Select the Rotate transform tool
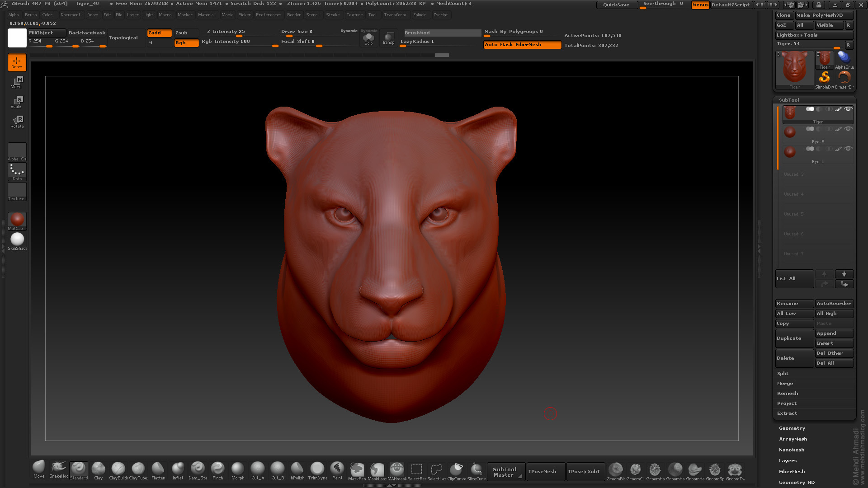Viewport: 868px width, 488px height. 17,122
